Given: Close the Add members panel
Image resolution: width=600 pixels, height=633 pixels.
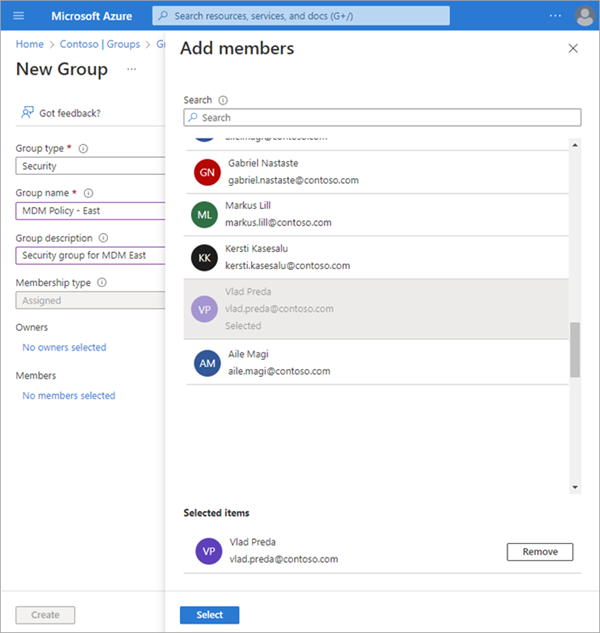Looking at the screenshot, I should pos(573,48).
